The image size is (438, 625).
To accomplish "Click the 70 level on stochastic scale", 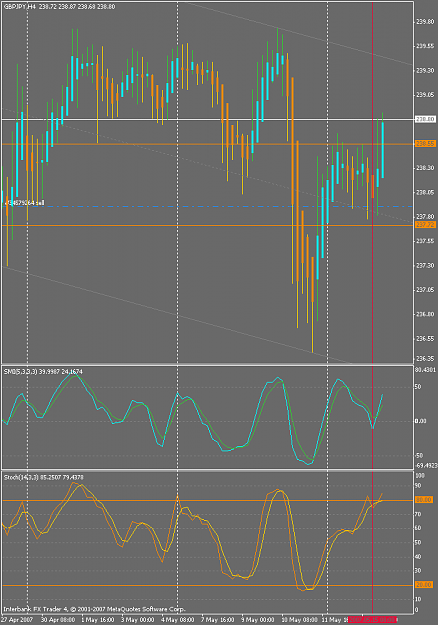I will [x=418, y=514].
